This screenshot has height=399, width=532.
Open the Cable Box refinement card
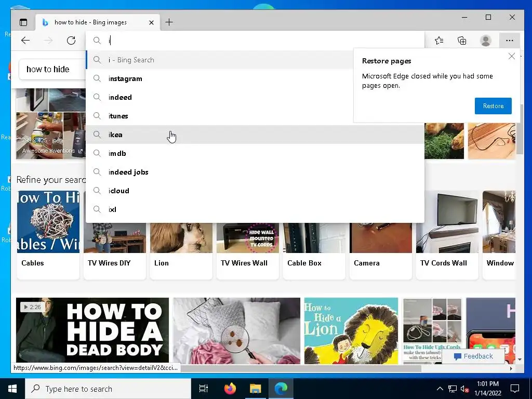314,251
